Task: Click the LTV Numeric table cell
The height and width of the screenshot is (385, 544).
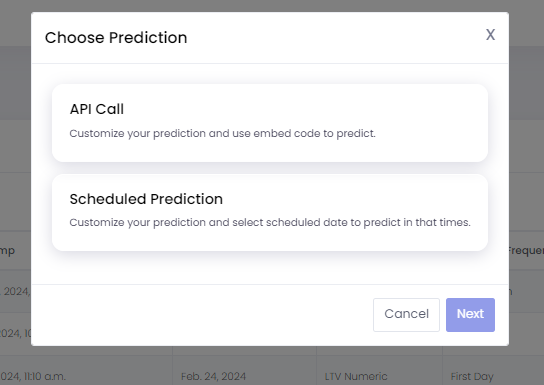Action: pyautogui.click(x=356, y=376)
